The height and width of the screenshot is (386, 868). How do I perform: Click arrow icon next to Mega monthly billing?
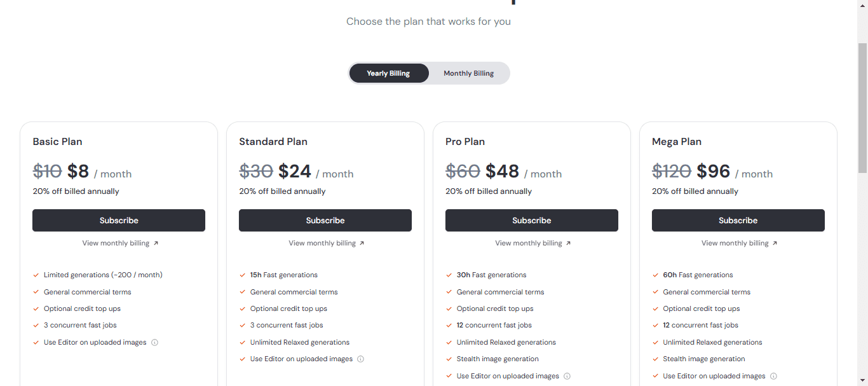[775, 243]
